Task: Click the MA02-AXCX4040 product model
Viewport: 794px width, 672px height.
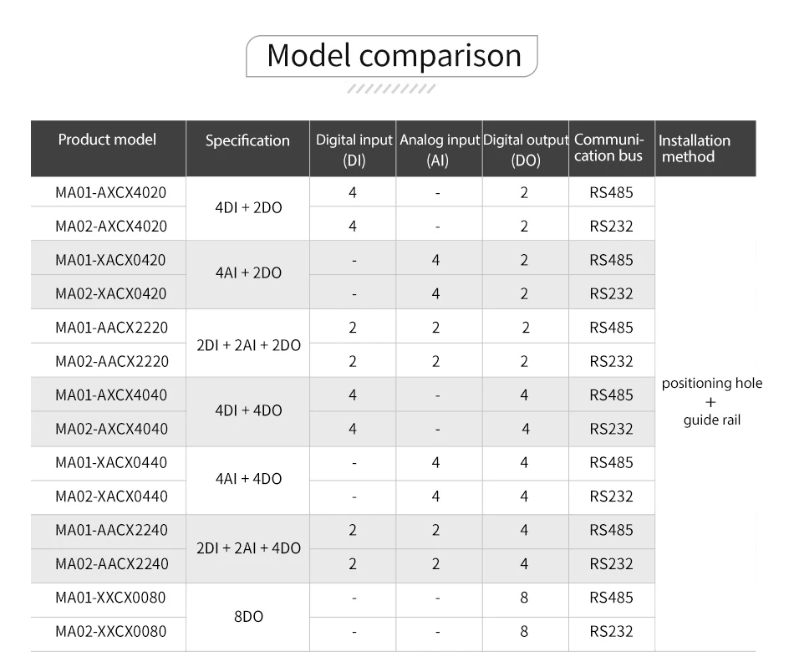Action: (111, 429)
